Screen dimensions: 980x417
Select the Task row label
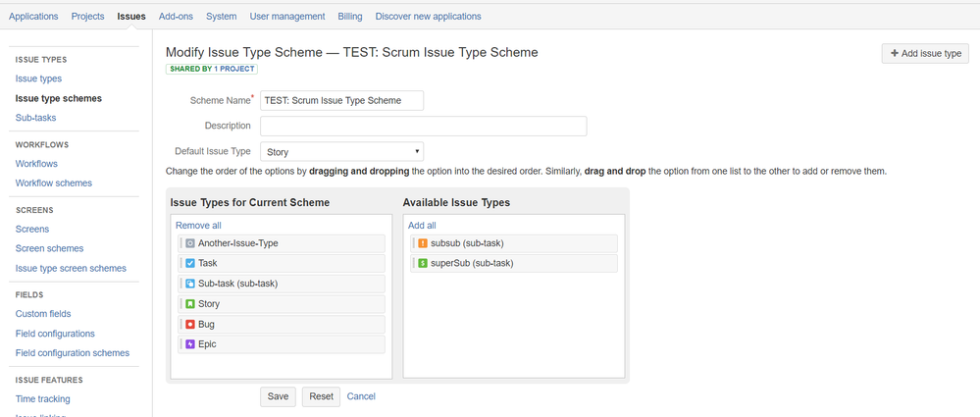click(208, 263)
